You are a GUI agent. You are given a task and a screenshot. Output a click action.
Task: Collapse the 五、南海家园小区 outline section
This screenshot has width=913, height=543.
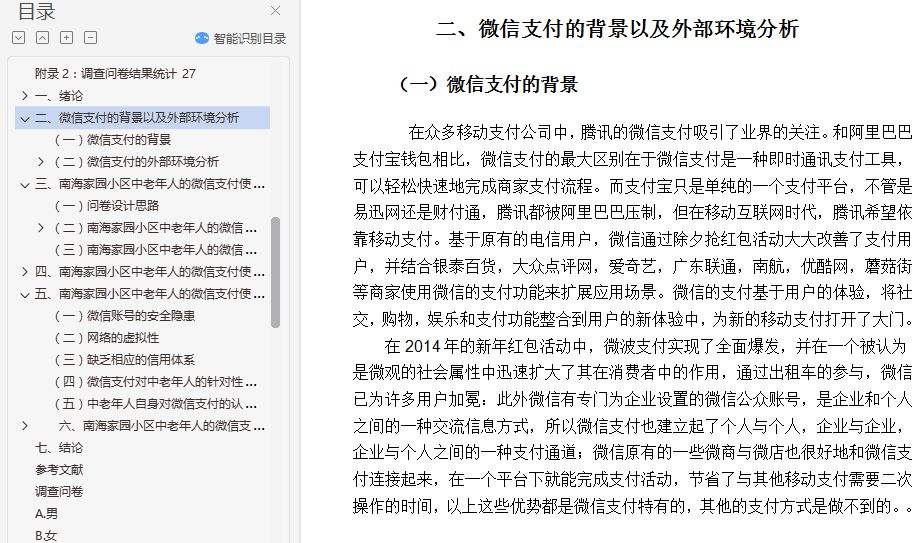coord(24,294)
